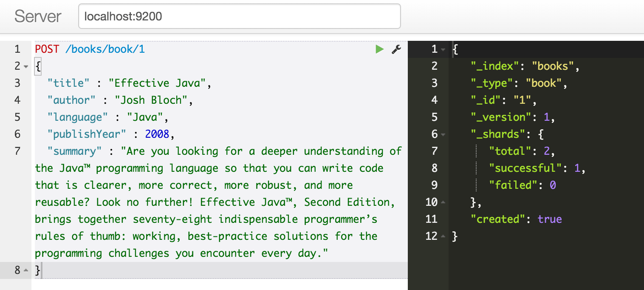Click line number 5 in the request editor

click(17, 117)
